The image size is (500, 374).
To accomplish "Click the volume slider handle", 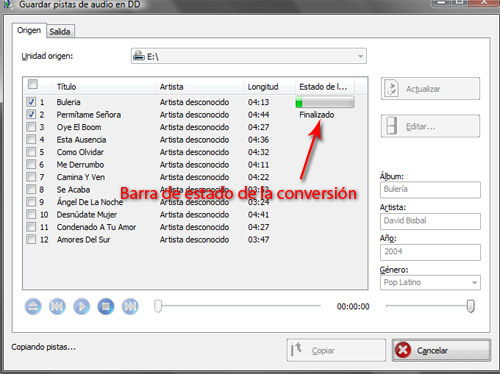I will pyautogui.click(x=470, y=306).
